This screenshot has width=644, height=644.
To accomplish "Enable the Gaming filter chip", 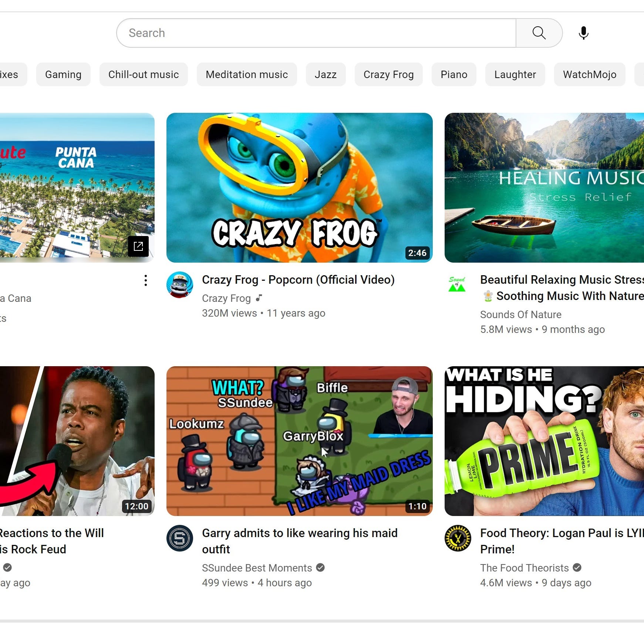I will click(x=63, y=74).
